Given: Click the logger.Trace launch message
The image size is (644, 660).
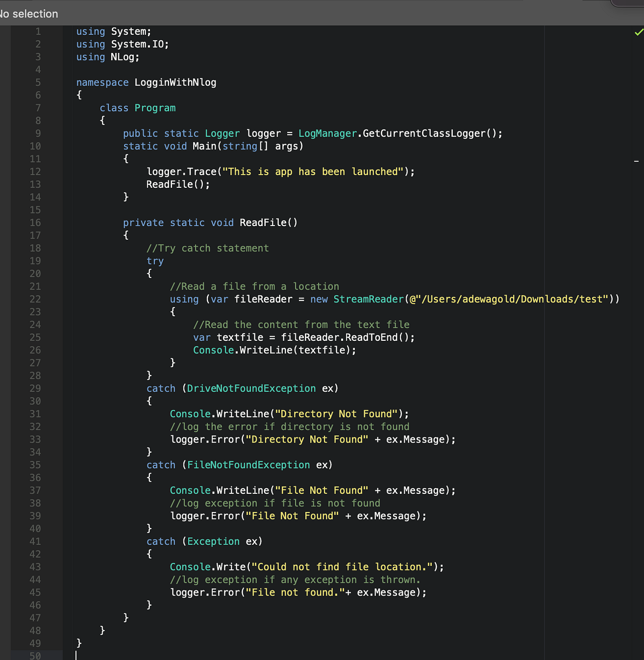Looking at the screenshot, I should click(280, 171).
